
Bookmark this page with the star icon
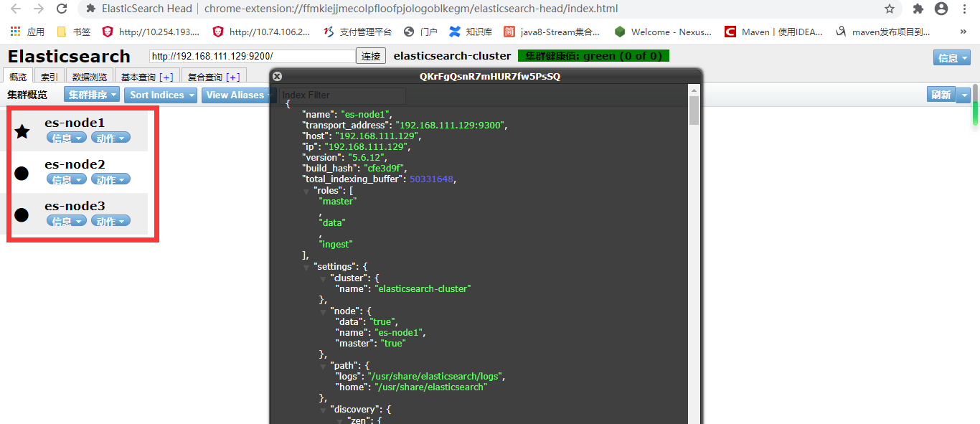(890, 9)
